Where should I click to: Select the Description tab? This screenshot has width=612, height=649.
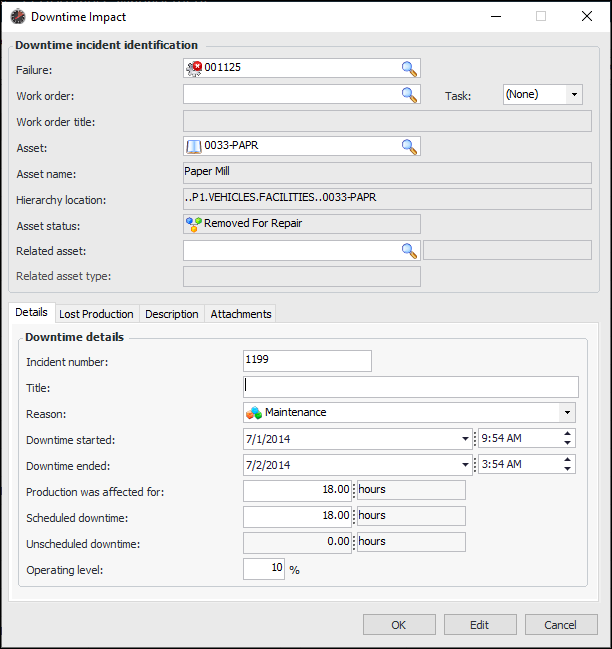pyautogui.click(x=172, y=314)
